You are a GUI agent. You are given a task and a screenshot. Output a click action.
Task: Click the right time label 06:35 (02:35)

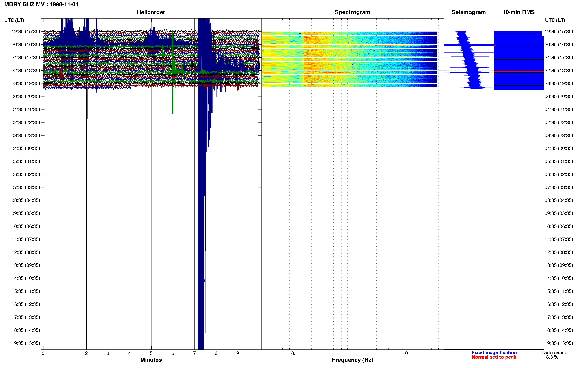[x=559, y=174]
